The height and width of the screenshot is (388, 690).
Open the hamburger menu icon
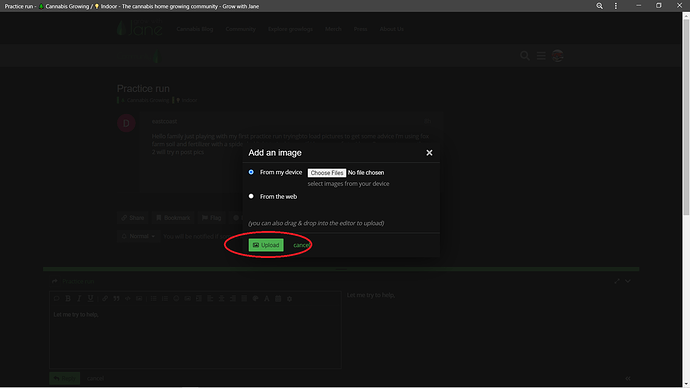[x=541, y=56]
